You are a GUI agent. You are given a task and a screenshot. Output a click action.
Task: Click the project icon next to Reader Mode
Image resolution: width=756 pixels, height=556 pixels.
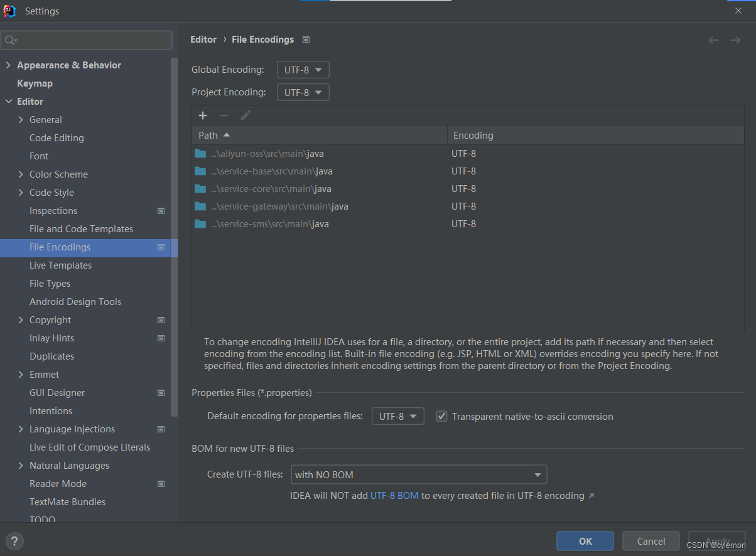tap(161, 484)
